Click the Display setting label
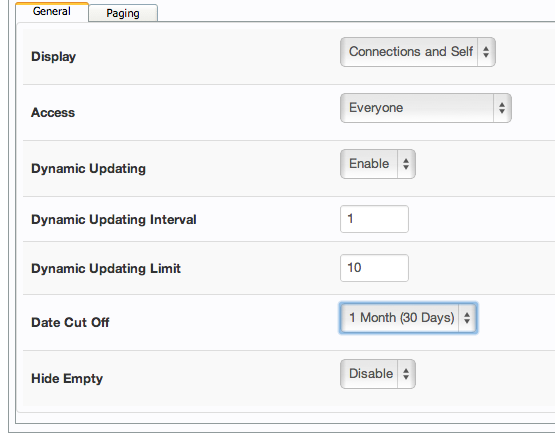The width and height of the screenshot is (555, 433). [53, 57]
